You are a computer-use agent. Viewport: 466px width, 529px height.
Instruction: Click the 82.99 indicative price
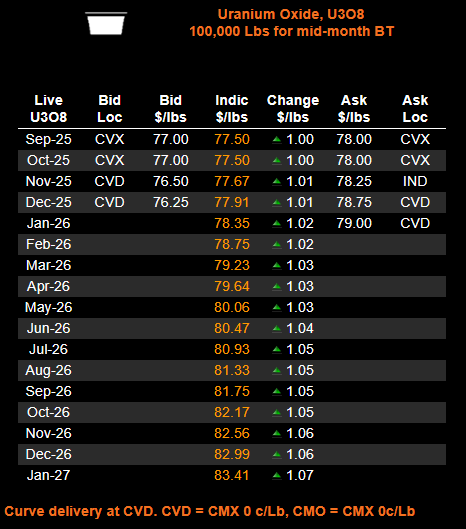[232, 454]
